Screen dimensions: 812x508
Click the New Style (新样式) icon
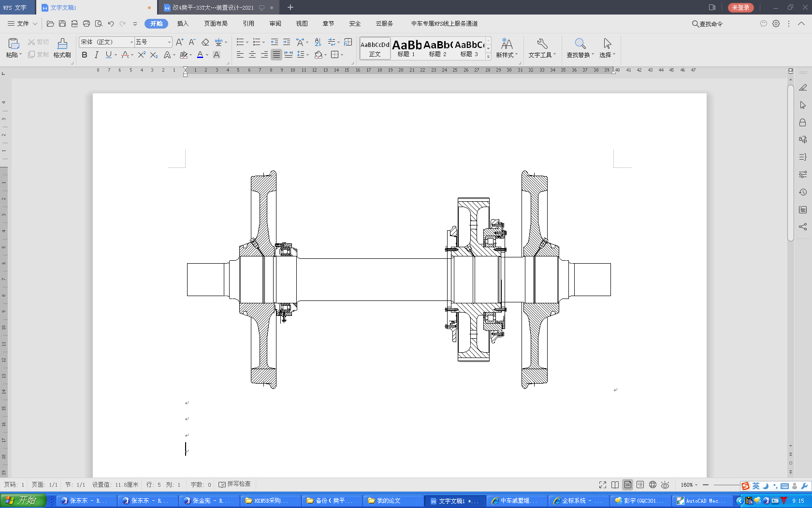pos(507,44)
